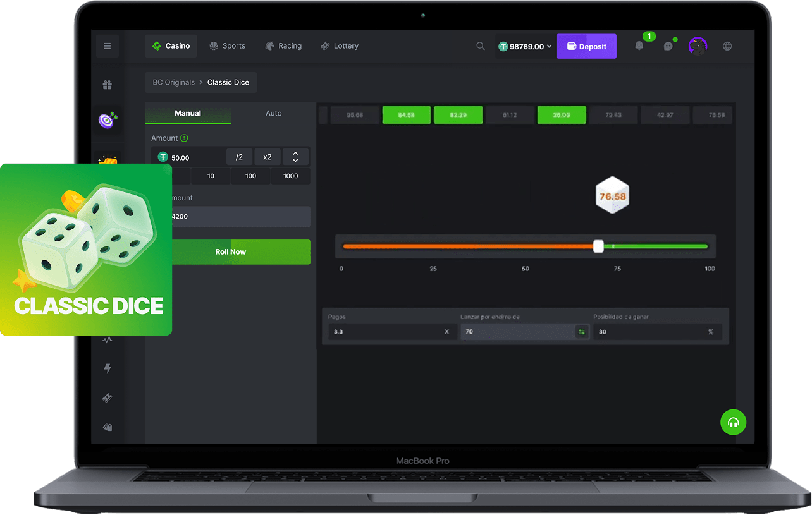Select the dartboard target sidebar icon

(107, 119)
